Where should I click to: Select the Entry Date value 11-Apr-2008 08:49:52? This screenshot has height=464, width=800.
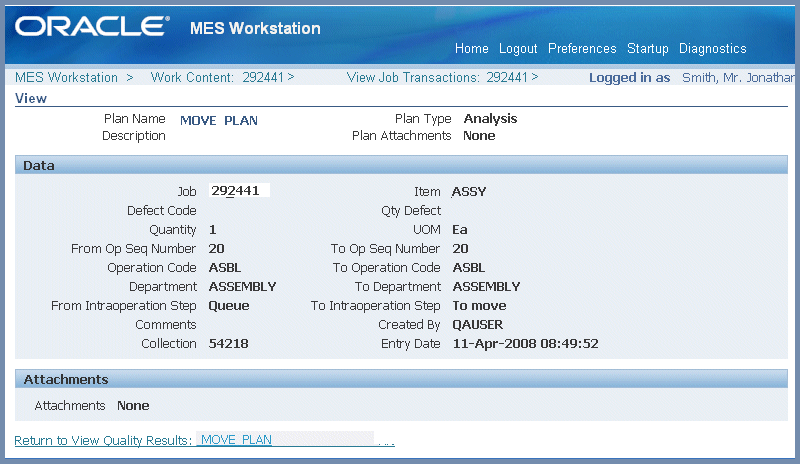tap(526, 344)
